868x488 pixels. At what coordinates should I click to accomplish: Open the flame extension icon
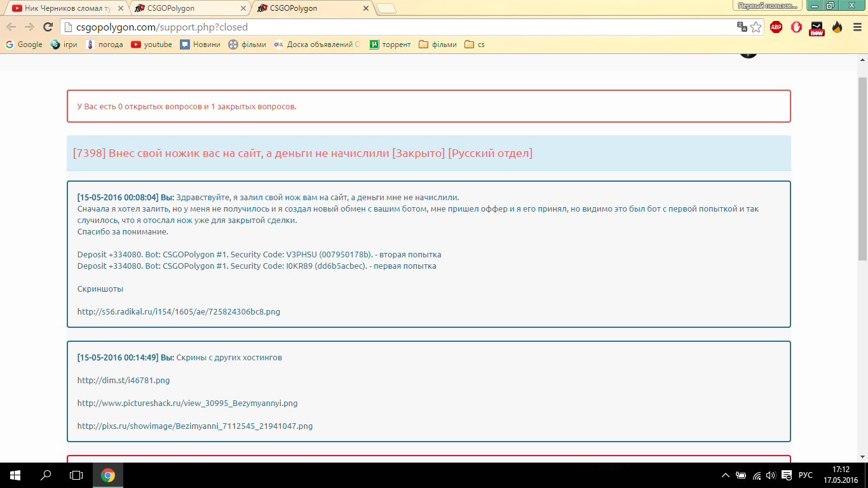(x=837, y=27)
